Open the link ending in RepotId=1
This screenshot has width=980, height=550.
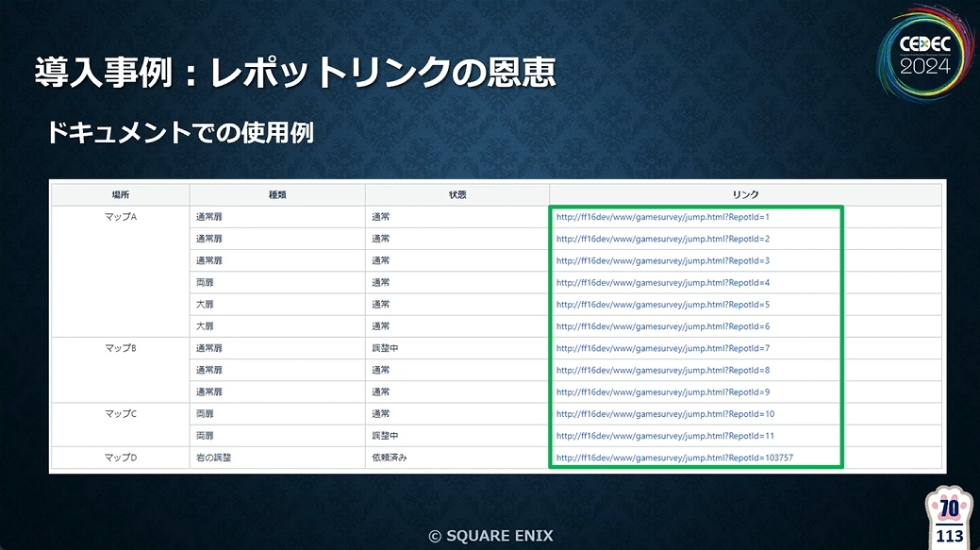[662, 217]
